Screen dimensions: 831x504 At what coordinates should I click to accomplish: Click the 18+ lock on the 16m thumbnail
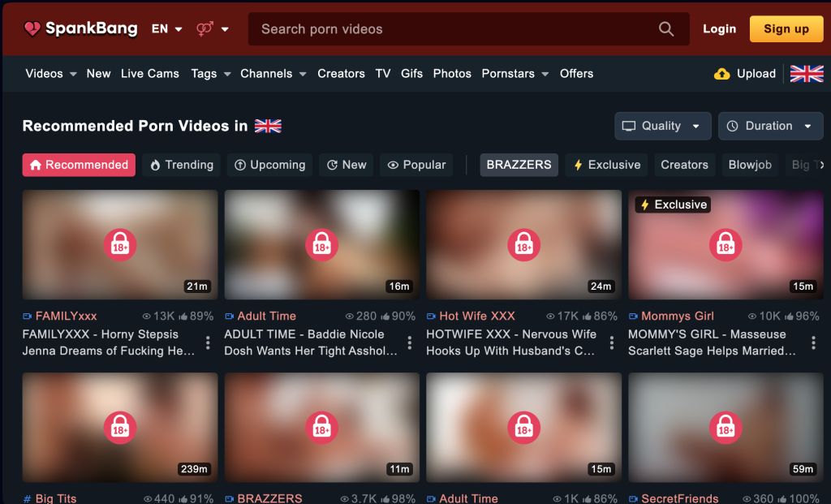(x=321, y=245)
